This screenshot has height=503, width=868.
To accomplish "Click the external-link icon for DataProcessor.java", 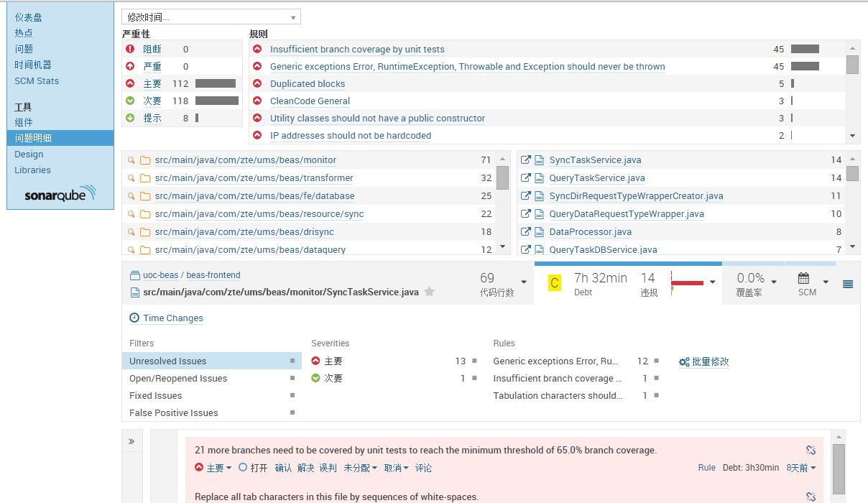I will click(526, 232).
